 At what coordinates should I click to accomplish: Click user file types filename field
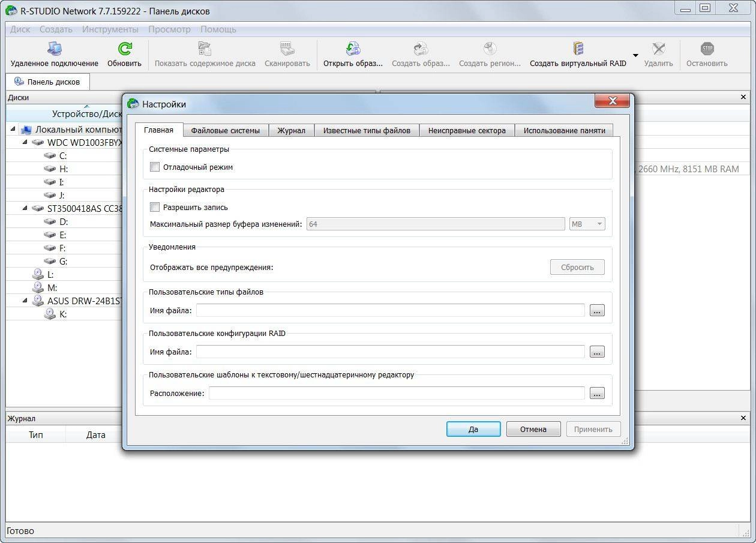[390, 310]
